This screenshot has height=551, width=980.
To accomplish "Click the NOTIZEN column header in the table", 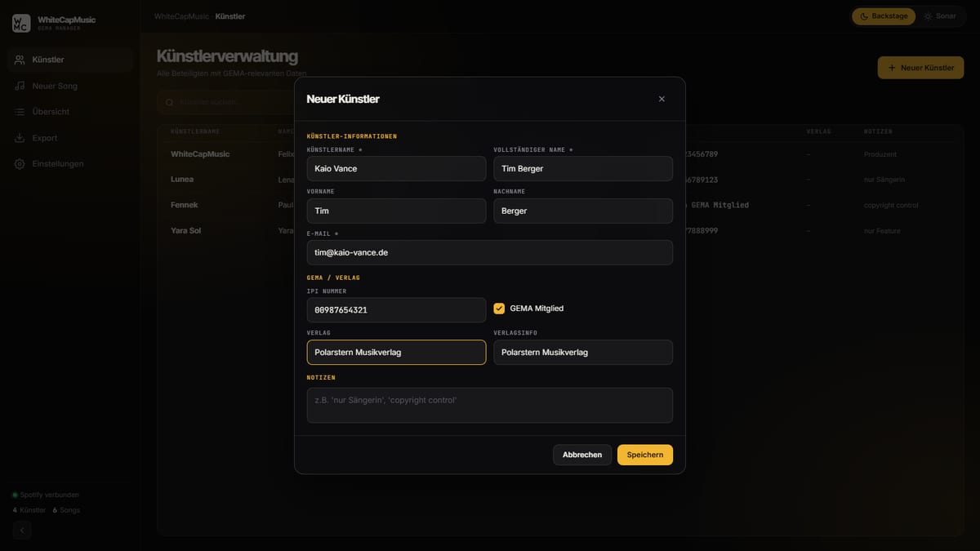I will [x=878, y=131].
